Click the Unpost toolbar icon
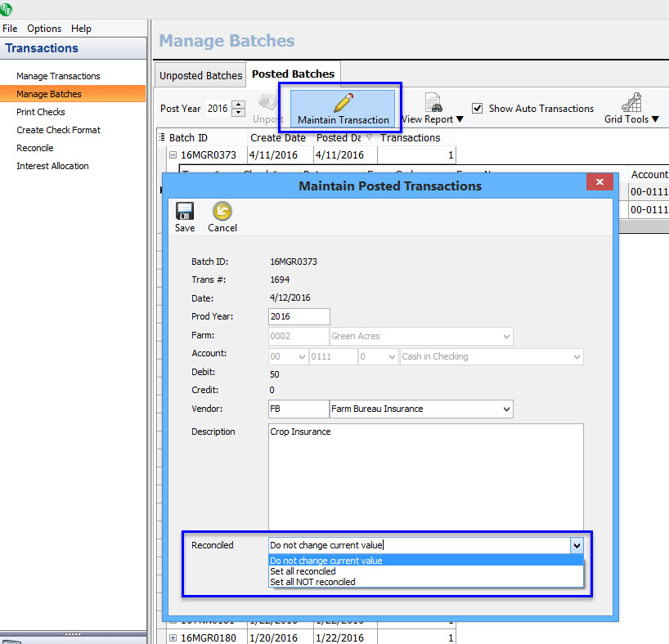The image size is (669, 644). pyautogui.click(x=267, y=103)
